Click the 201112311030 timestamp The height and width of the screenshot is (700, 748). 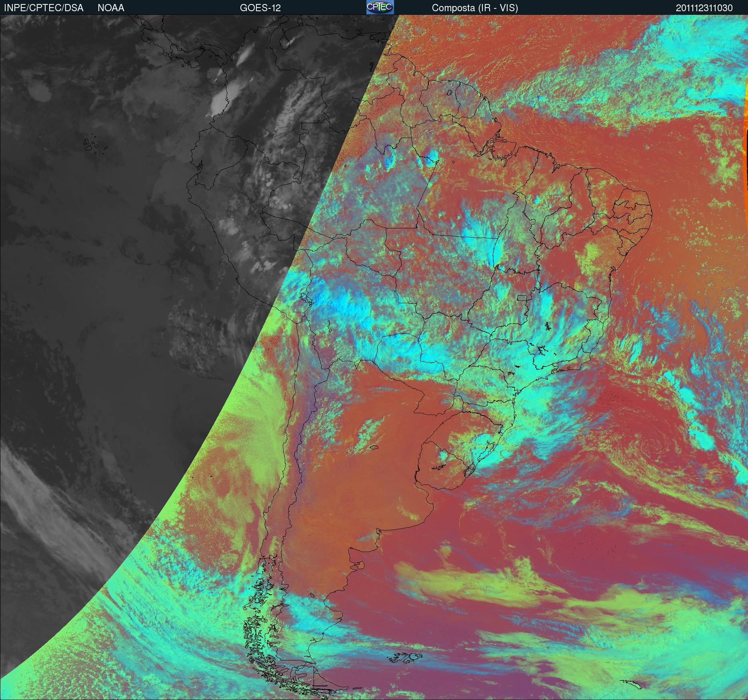tap(704, 8)
